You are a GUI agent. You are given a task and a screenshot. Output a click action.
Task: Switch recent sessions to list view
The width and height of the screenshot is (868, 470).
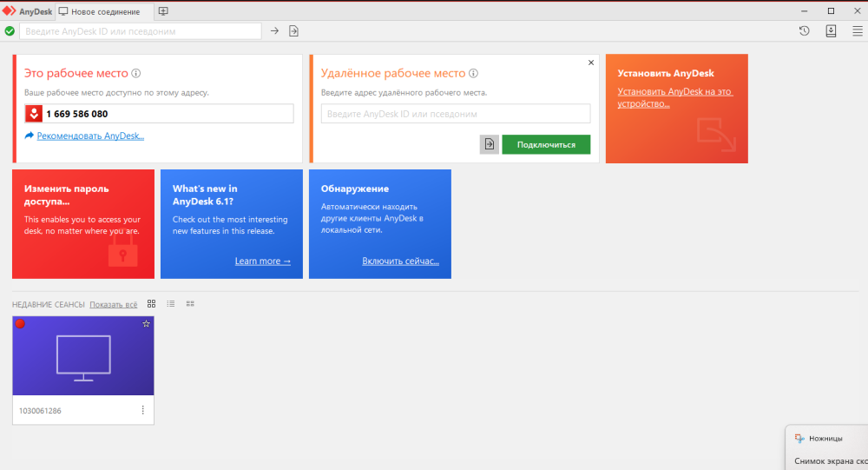tap(170, 304)
